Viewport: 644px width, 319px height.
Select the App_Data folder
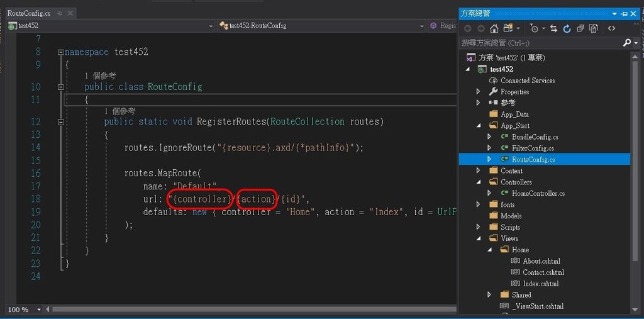point(514,115)
